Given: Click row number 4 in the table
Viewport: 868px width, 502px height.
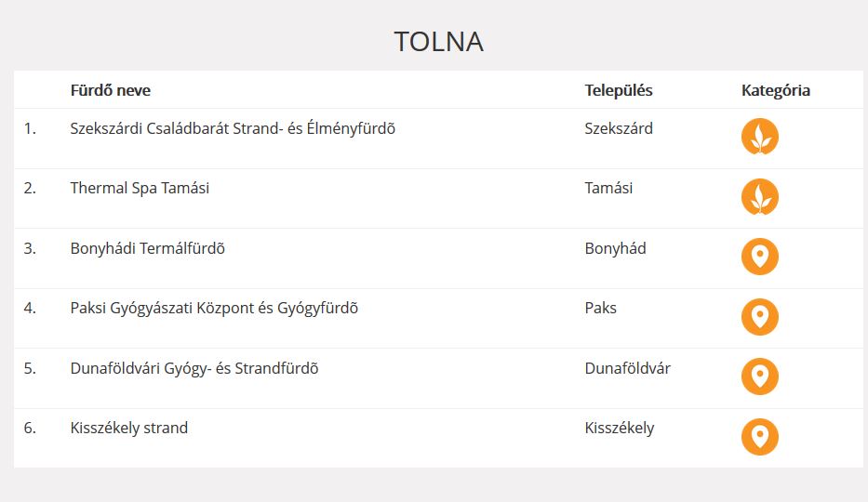Looking at the screenshot, I should click(x=30, y=308).
